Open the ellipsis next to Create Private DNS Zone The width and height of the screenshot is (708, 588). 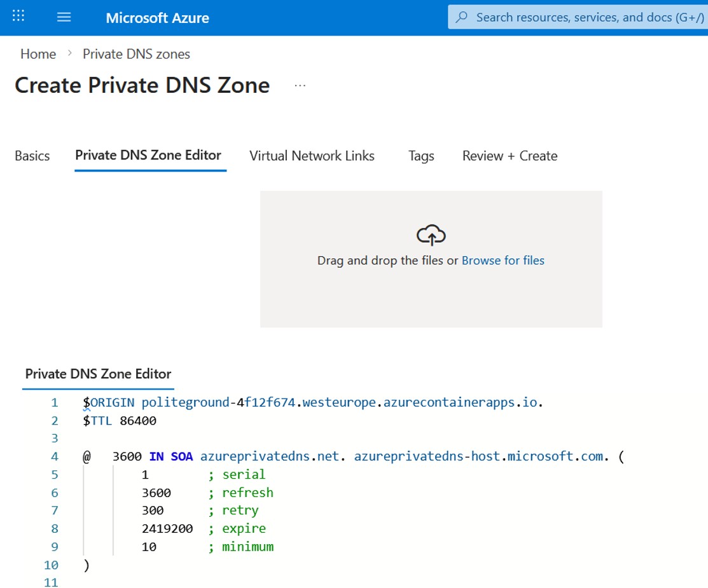(300, 85)
